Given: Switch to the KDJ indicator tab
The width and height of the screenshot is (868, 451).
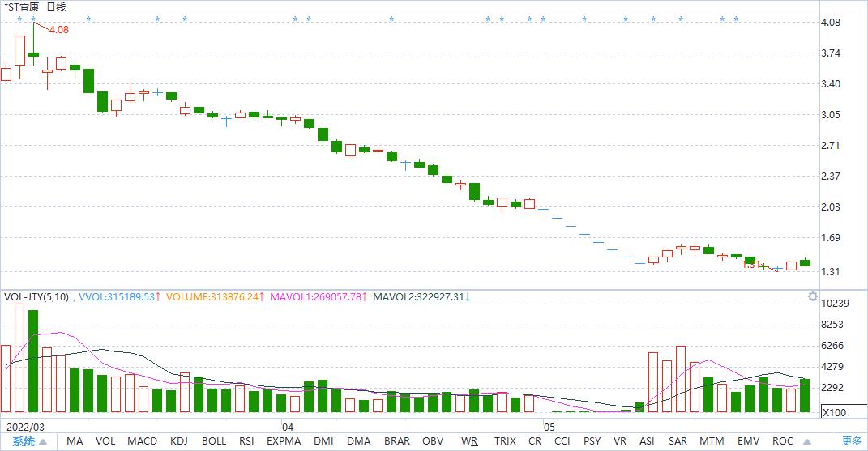Looking at the screenshot, I should point(179,441).
